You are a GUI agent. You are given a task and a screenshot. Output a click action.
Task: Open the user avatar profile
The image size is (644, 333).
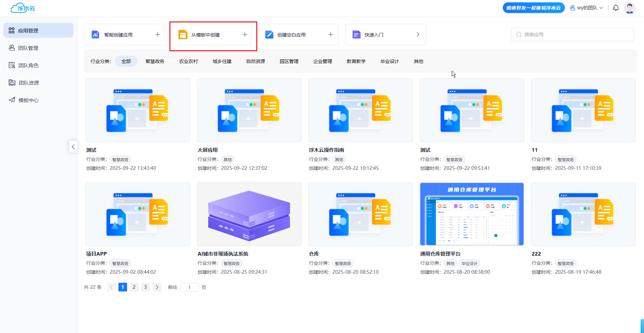(629, 8)
